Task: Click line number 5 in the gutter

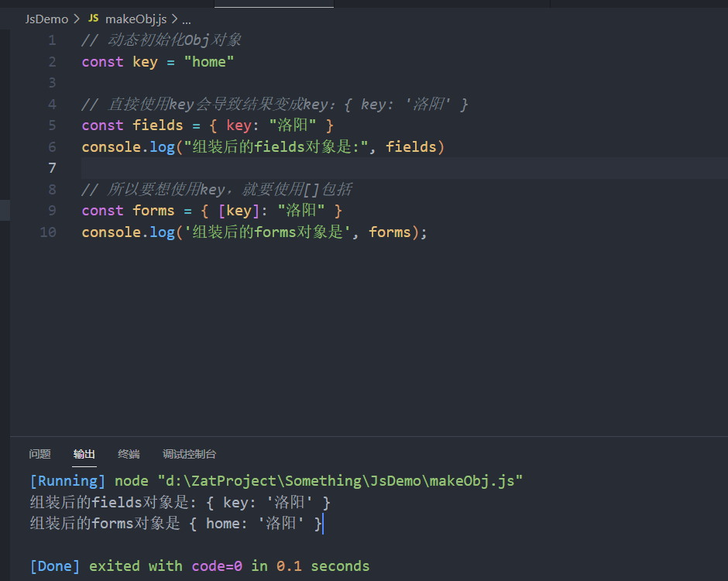Action: [x=52, y=125]
